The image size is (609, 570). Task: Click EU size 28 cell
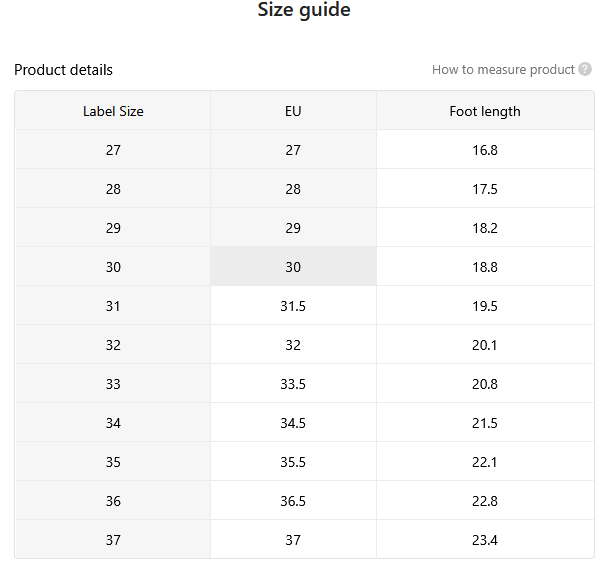293,189
